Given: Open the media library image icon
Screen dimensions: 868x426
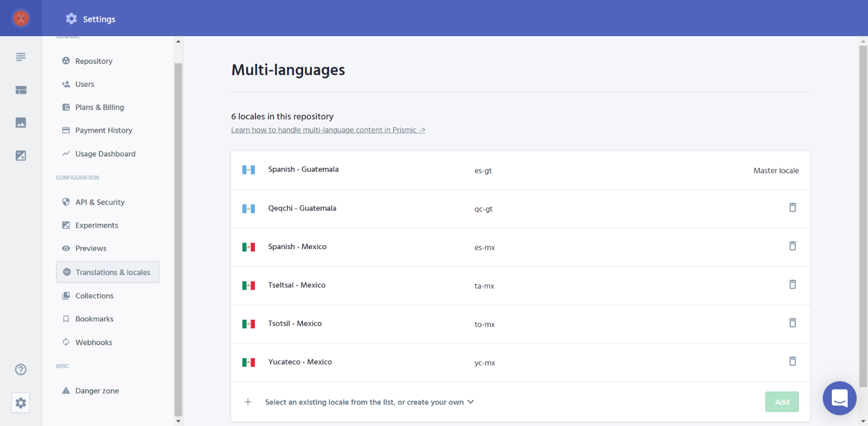Looking at the screenshot, I should 21,123.
